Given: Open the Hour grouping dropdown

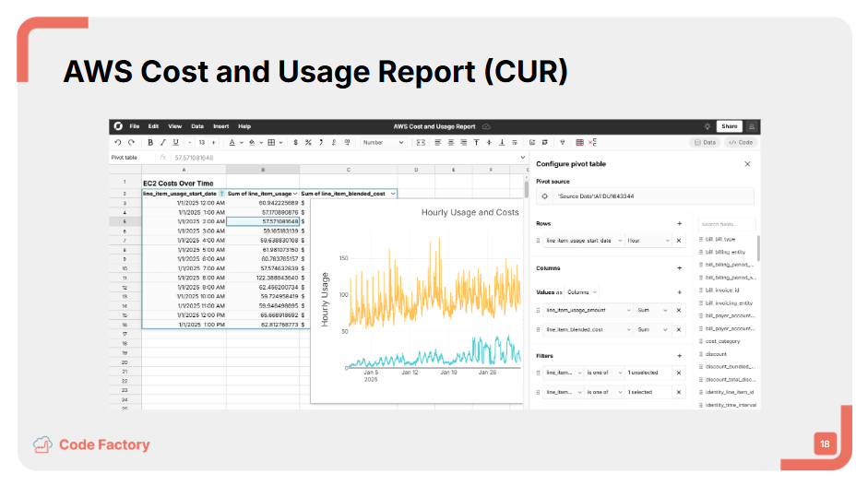Looking at the screenshot, I should pyautogui.click(x=648, y=241).
